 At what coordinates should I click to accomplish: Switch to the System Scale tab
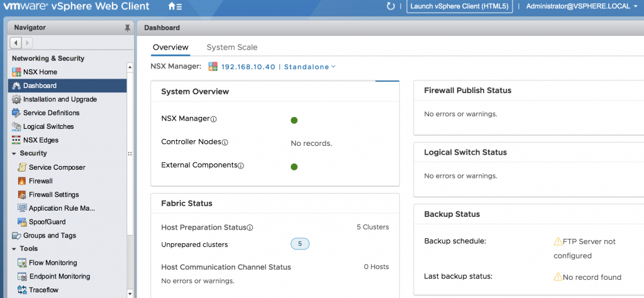(x=232, y=47)
